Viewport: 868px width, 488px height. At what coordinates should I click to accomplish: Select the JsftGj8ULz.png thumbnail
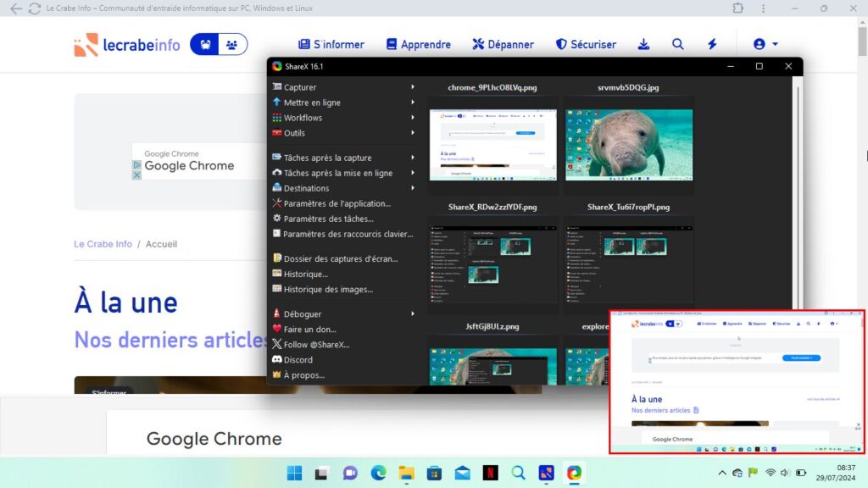tap(492, 366)
